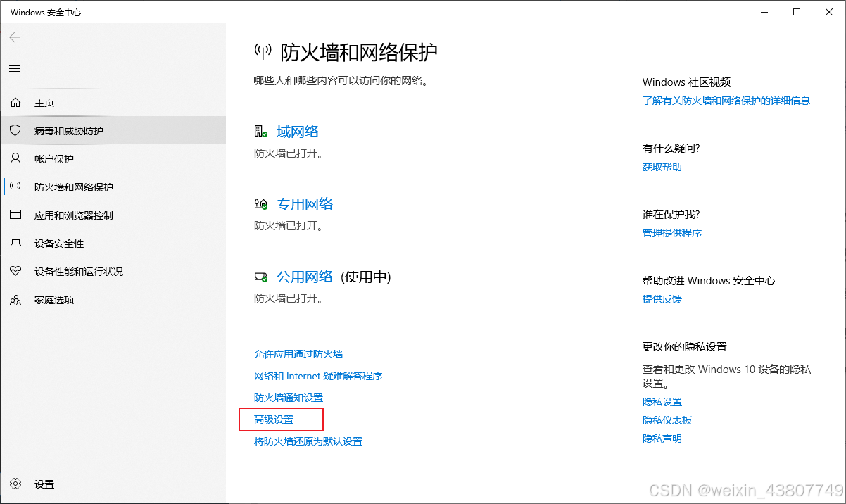Open 帐户保护 in the sidebar
This screenshot has width=846, height=504.
(x=113, y=159)
